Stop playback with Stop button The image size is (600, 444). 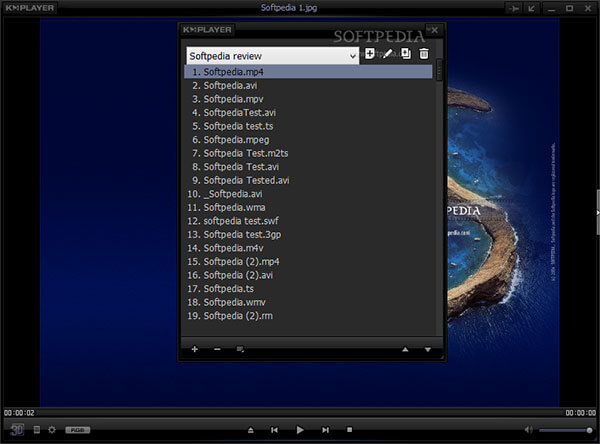(x=349, y=430)
